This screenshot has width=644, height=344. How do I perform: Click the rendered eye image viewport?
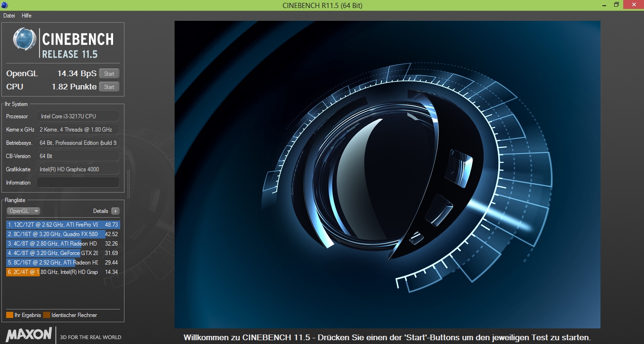pyautogui.click(x=387, y=175)
